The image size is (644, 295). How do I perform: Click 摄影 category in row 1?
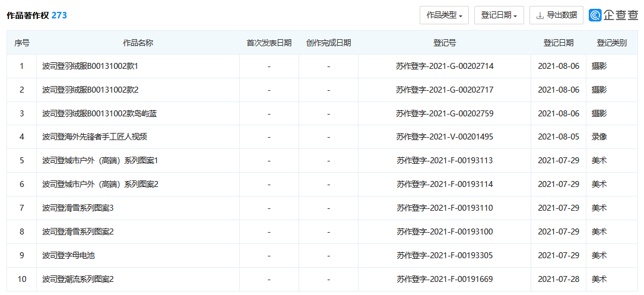pos(599,66)
